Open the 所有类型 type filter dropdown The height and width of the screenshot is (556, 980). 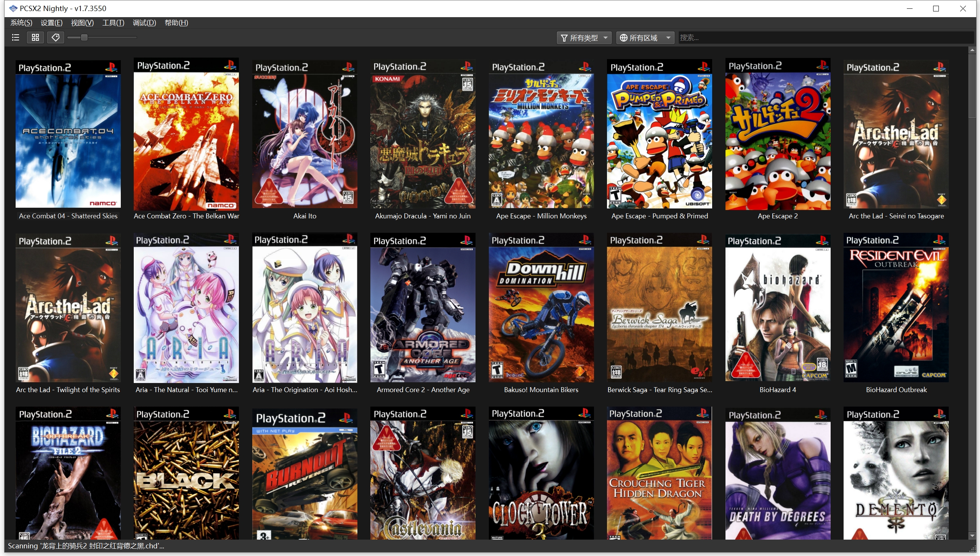click(584, 38)
